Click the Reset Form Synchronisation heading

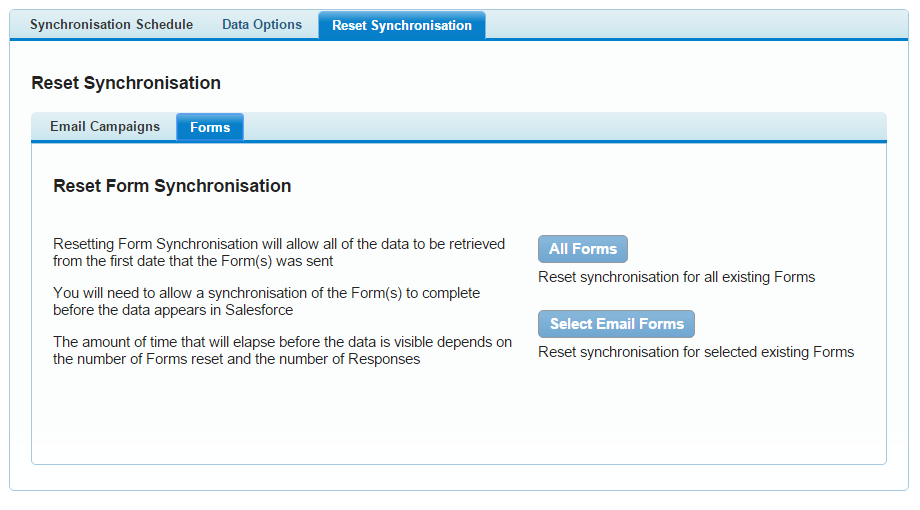pyautogui.click(x=172, y=186)
